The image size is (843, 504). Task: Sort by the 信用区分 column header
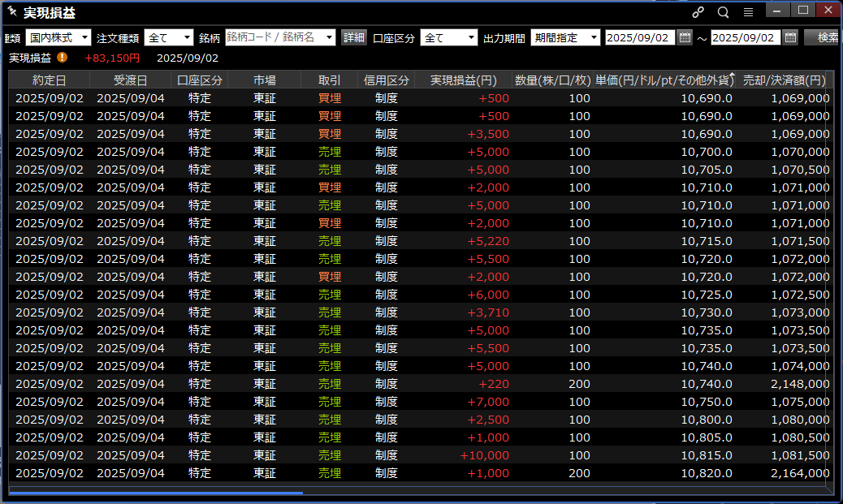pyautogui.click(x=386, y=80)
